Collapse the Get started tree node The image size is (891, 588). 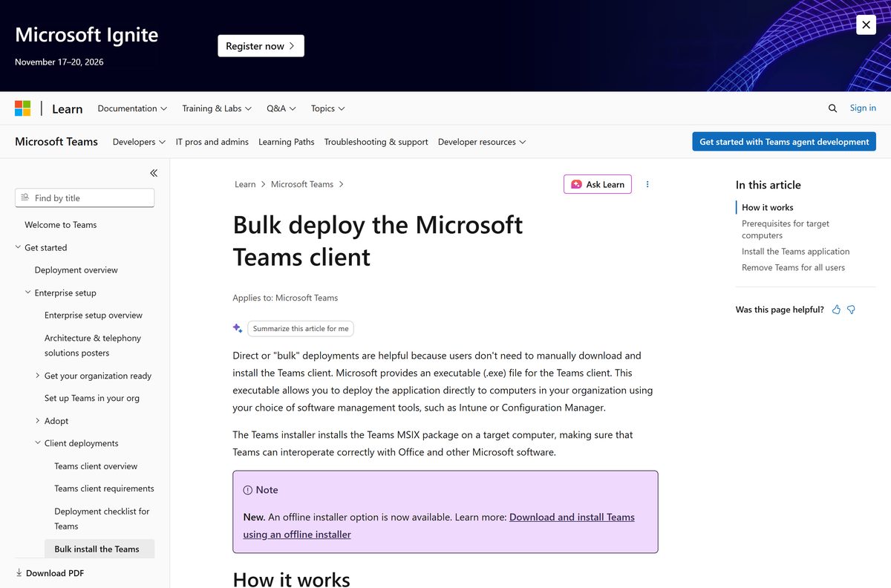pyautogui.click(x=18, y=247)
